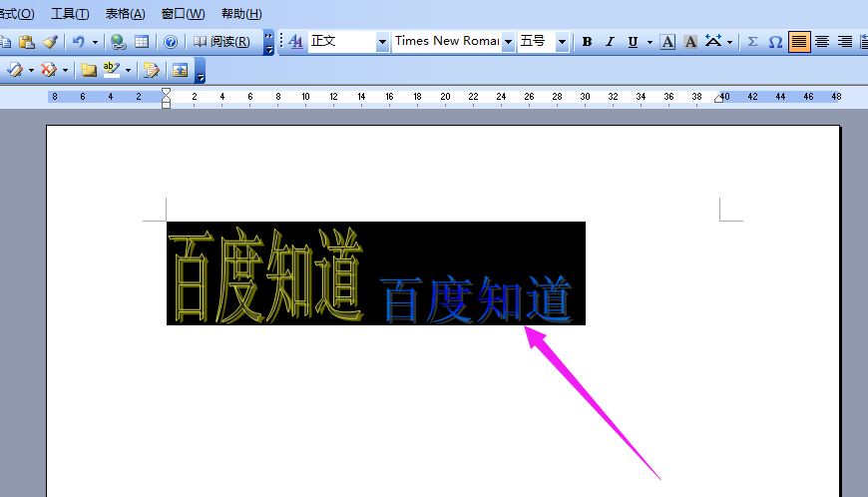
Task: Open the 表格(A) menu
Action: [125, 14]
